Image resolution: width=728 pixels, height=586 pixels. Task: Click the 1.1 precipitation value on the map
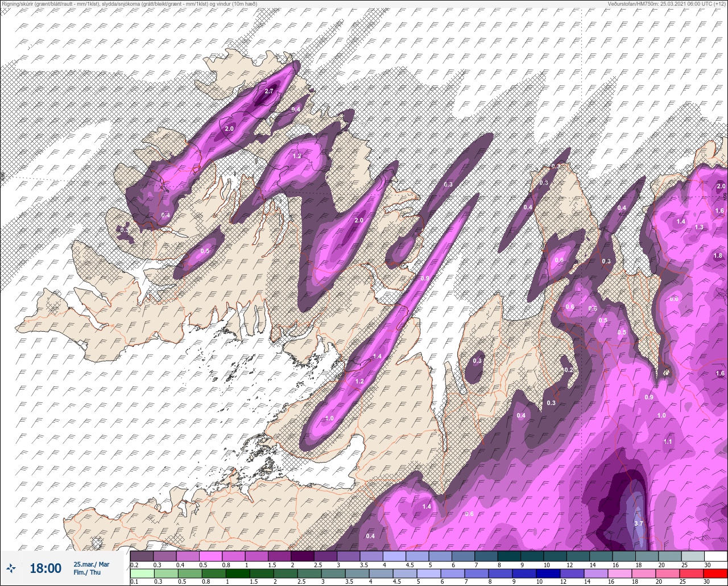click(x=668, y=441)
